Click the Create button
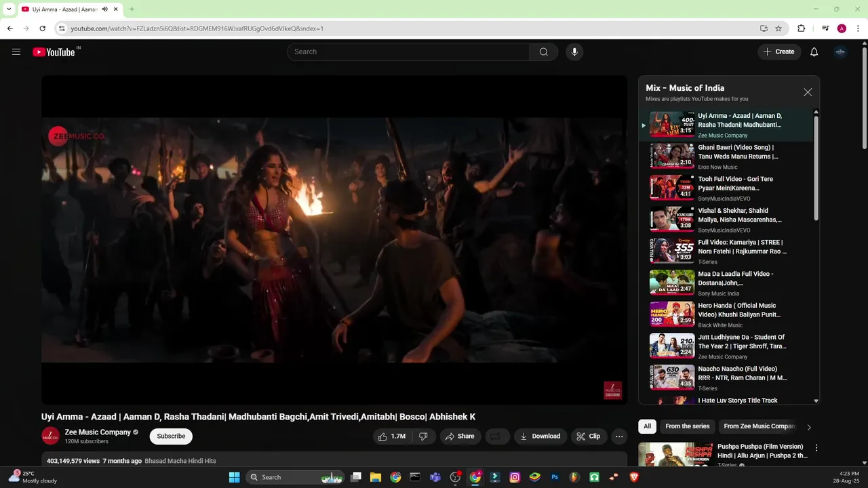868x488 pixels. [779, 52]
